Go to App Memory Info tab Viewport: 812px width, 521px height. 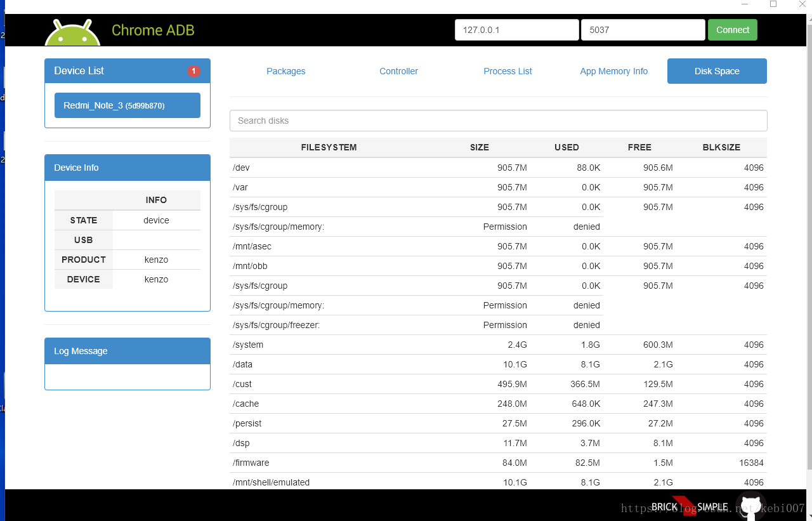tap(613, 71)
